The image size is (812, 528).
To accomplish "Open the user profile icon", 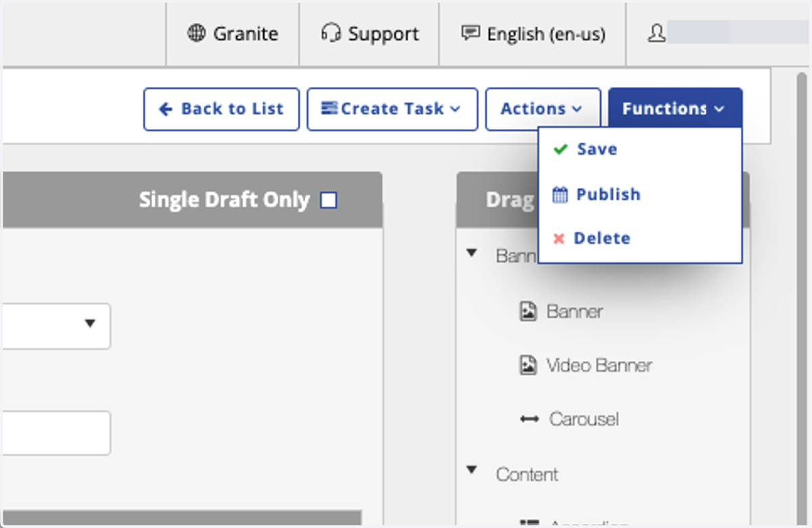I will click(x=656, y=34).
